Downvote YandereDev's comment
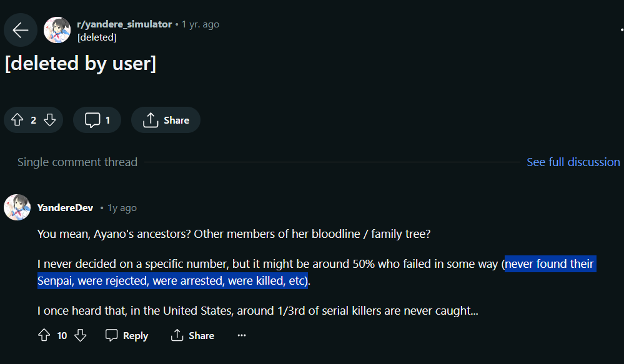 point(80,335)
